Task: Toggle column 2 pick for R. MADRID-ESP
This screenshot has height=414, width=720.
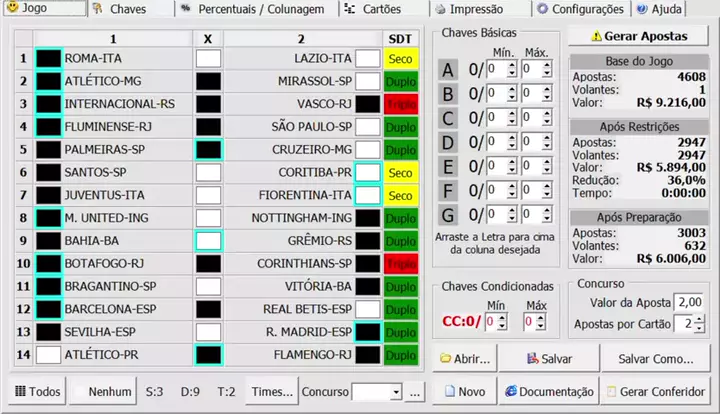Action: click(368, 332)
